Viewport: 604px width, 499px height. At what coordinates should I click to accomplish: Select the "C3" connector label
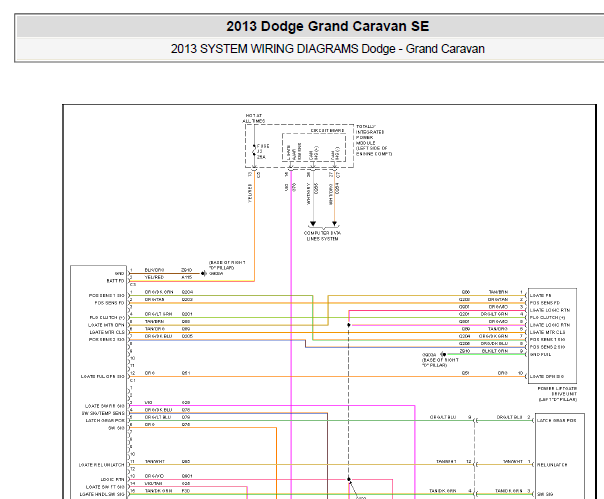[133, 284]
